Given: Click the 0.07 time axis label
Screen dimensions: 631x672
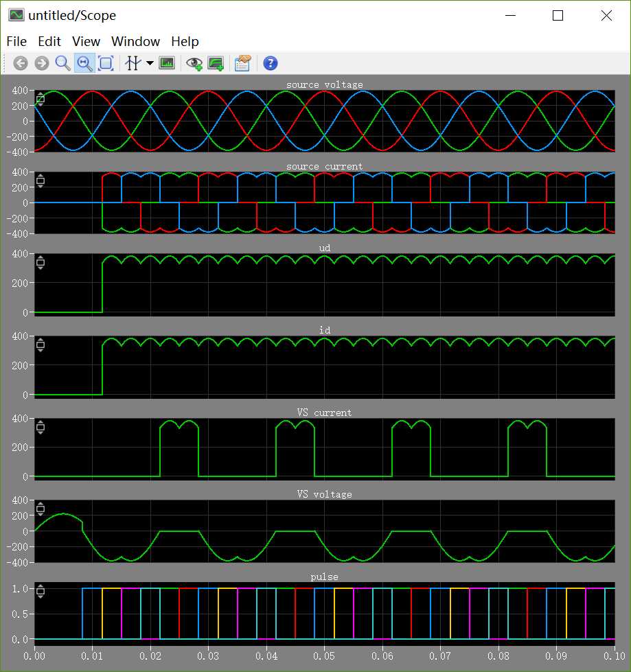Looking at the screenshot, I should (x=440, y=656).
